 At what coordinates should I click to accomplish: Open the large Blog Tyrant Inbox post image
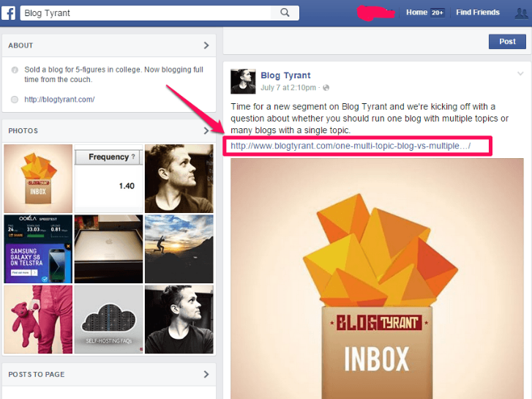[377, 278]
